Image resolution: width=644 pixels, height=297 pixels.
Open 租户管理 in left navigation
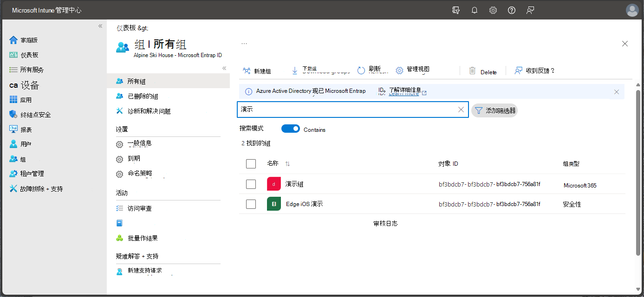coord(27,174)
